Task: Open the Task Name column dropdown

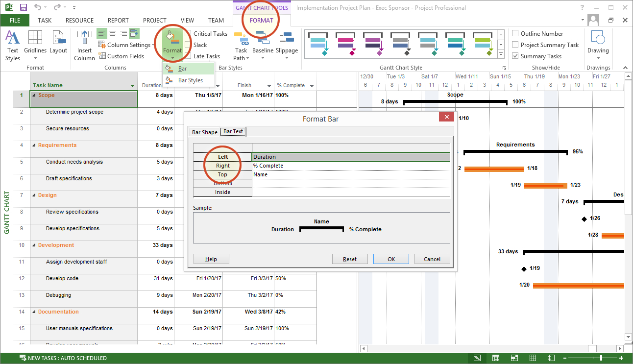Action: (x=132, y=86)
